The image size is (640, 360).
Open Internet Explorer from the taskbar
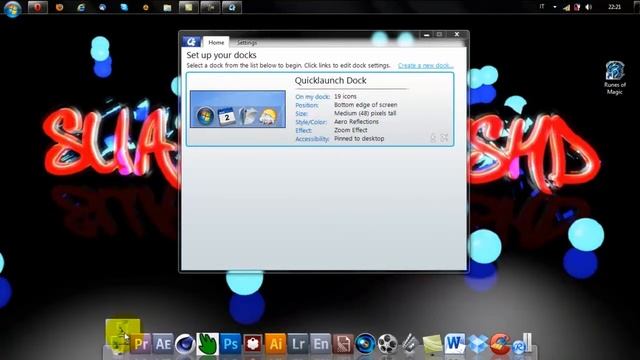[81, 7]
